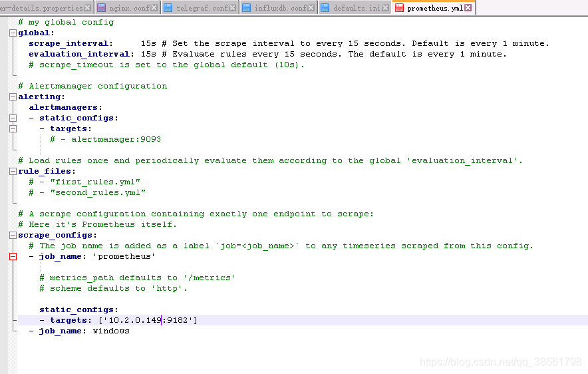
Task: Click the defaults.ini file disk icon
Action: pos(325,8)
